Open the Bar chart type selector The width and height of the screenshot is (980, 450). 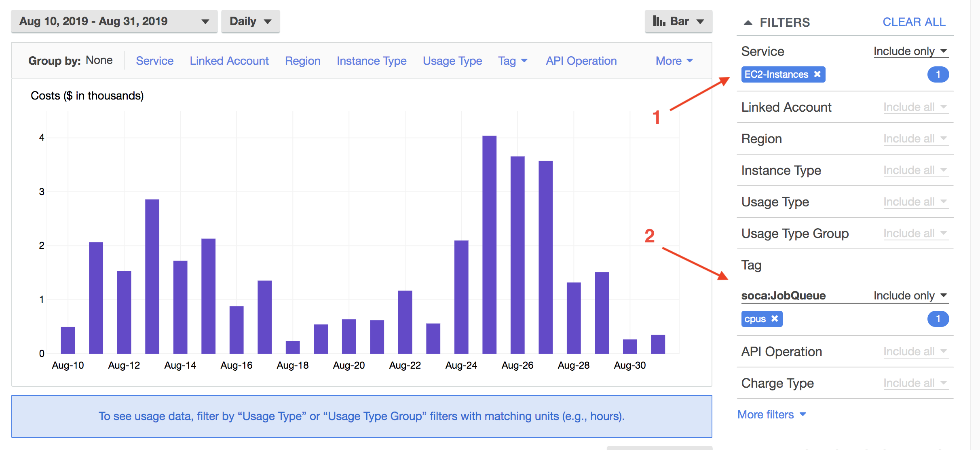[x=678, y=21]
